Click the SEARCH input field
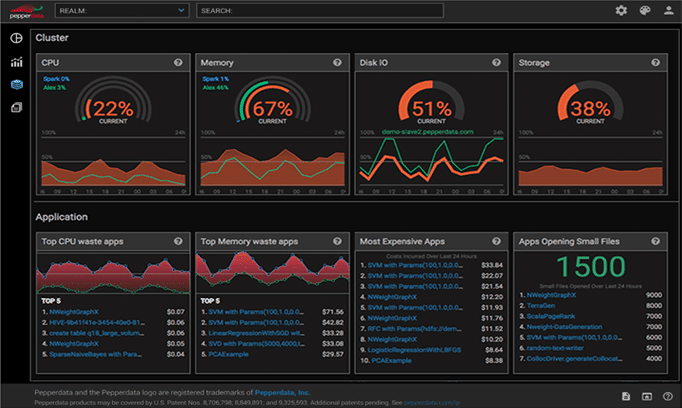This screenshot has width=682, height=408. [318, 10]
